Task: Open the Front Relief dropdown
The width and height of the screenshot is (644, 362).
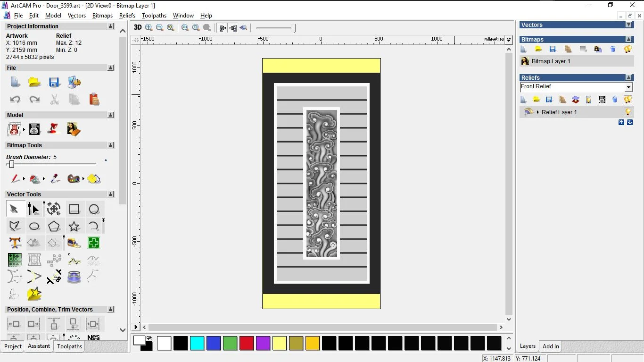Action: (x=629, y=87)
